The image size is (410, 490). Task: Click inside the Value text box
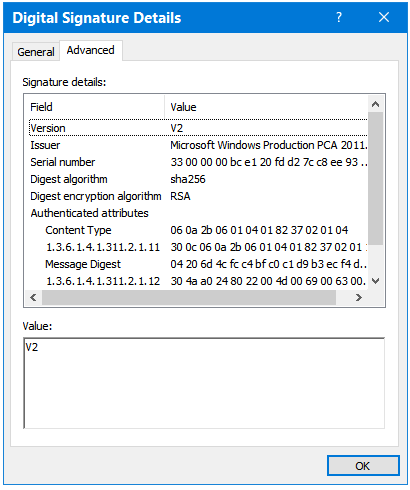[204, 383]
